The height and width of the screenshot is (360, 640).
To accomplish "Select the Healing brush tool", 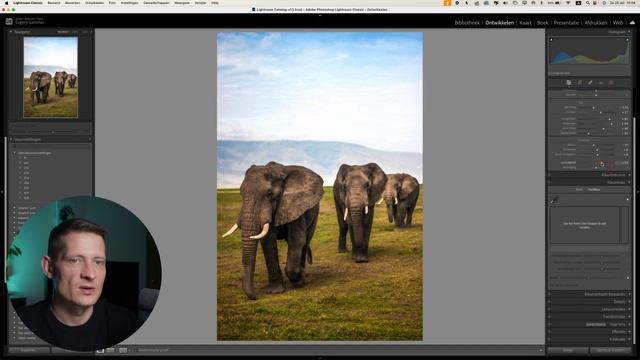I will point(590,82).
